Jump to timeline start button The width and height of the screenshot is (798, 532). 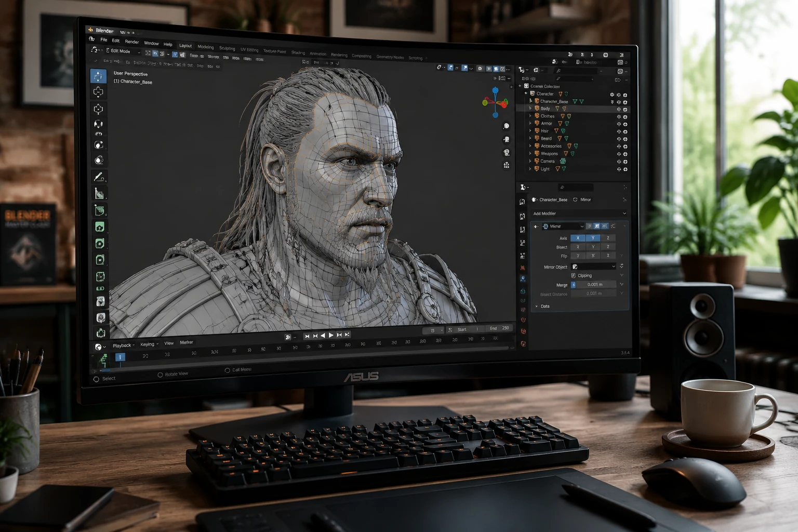pyautogui.click(x=307, y=336)
